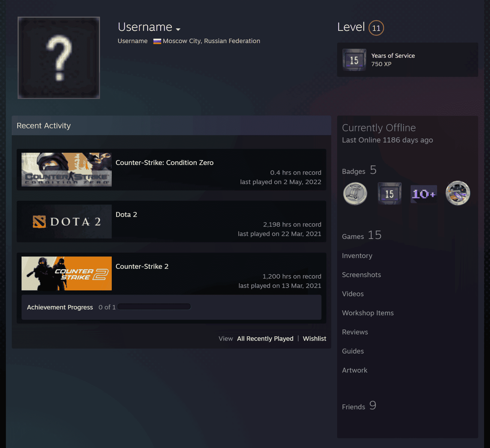Click the 10+ game collector badge

[x=424, y=194]
